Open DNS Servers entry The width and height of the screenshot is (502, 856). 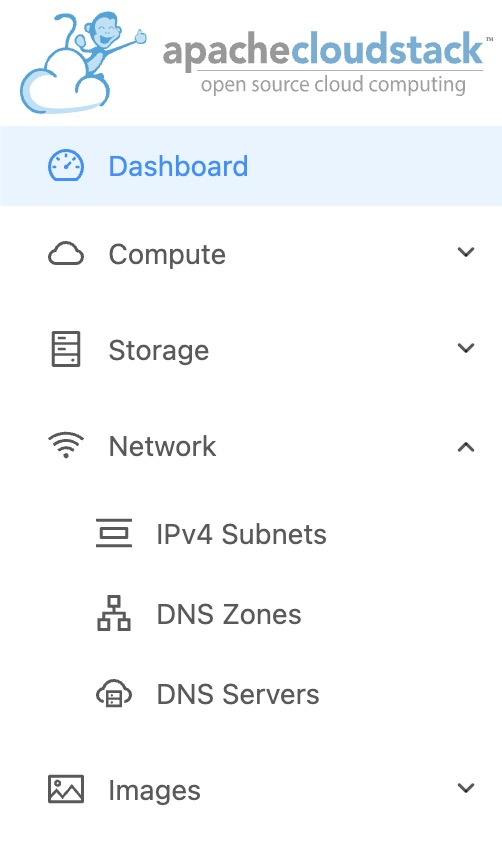(x=238, y=694)
